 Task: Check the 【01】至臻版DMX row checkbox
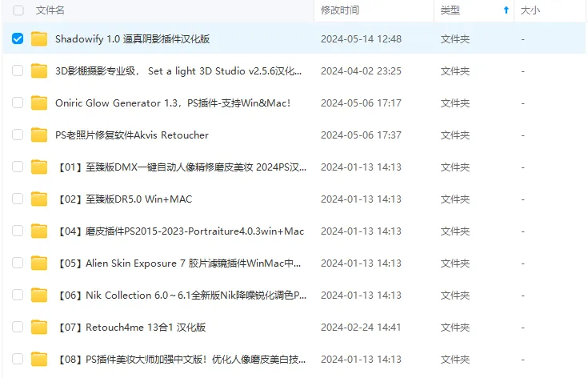click(x=18, y=167)
